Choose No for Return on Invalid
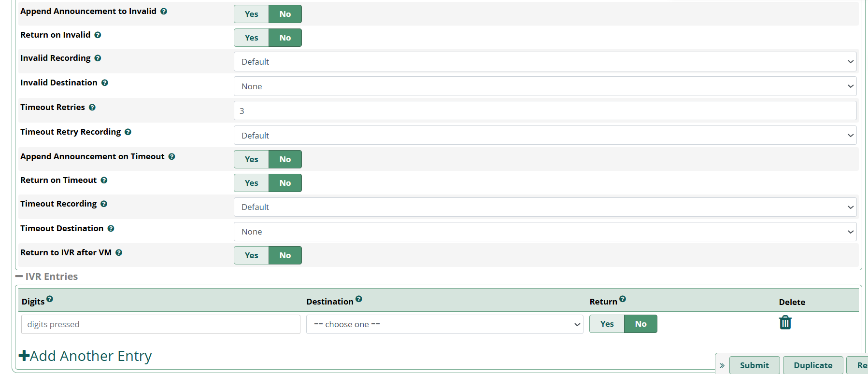The width and height of the screenshot is (868, 374). [285, 38]
